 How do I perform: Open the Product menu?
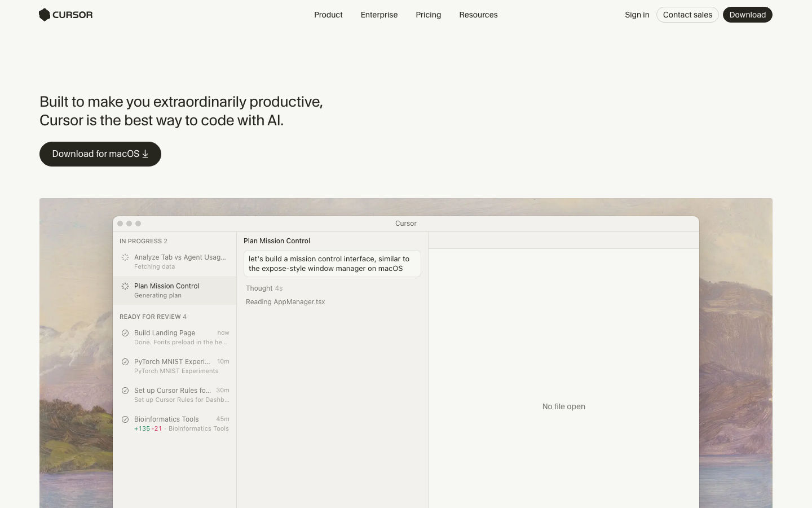tap(328, 15)
